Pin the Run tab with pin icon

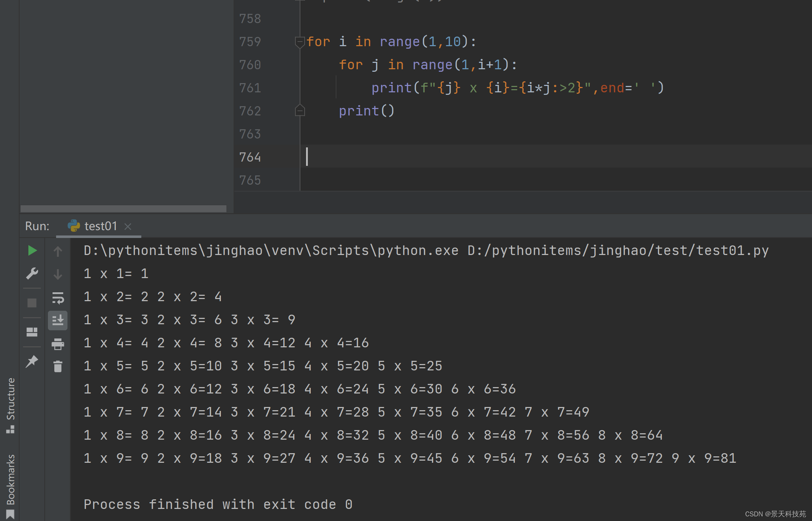32,361
